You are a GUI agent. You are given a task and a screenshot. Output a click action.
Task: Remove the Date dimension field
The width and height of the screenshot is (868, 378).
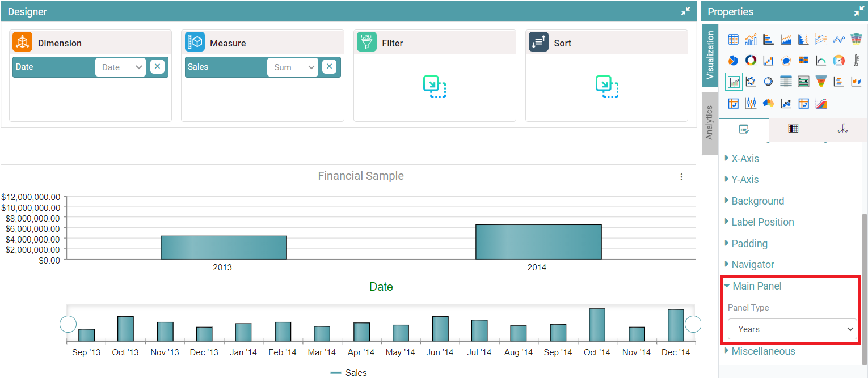[x=157, y=67]
